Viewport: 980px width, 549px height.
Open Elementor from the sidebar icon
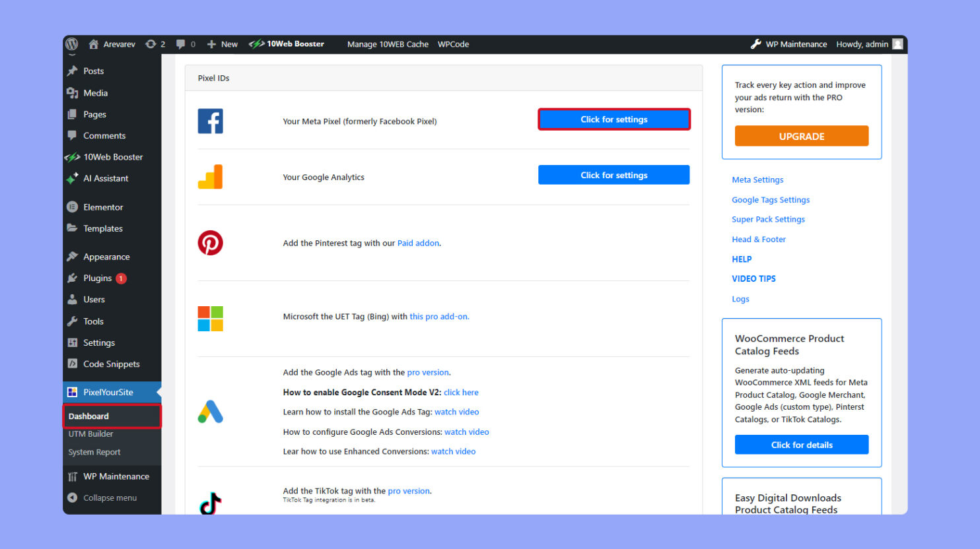[x=72, y=207]
